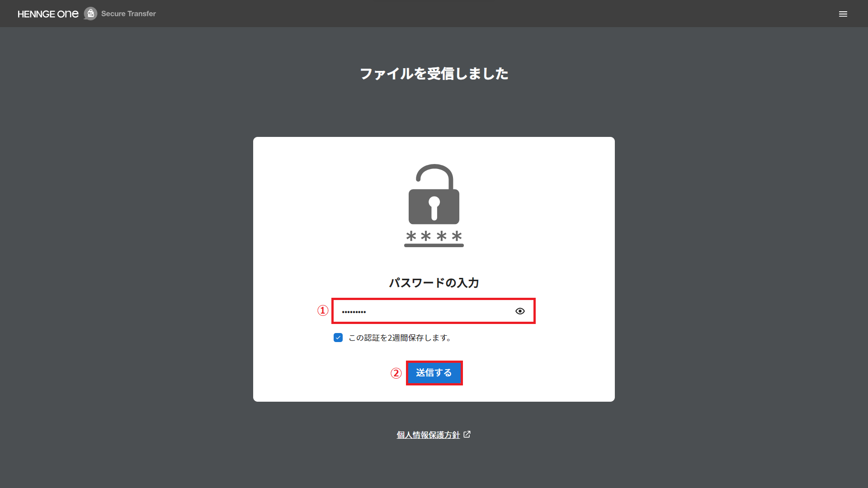Click the underline bar below the asterisks
The width and height of the screenshot is (868, 488).
point(434,245)
